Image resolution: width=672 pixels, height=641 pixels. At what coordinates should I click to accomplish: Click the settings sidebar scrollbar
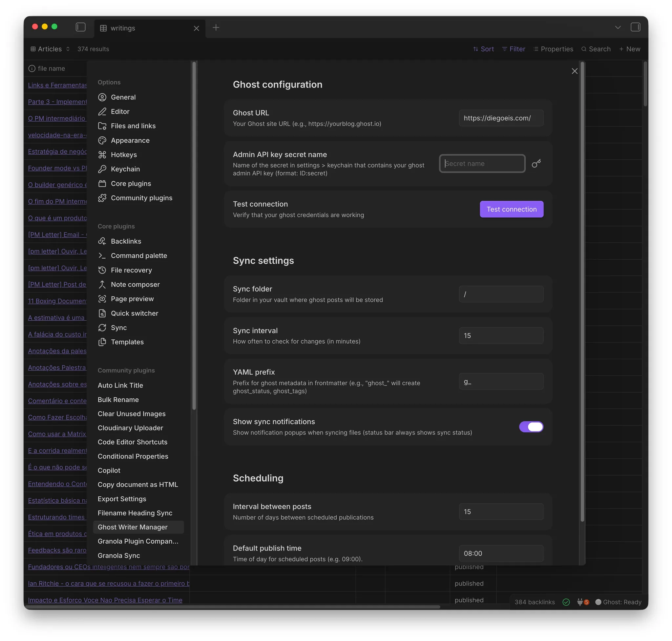pyautogui.click(x=194, y=236)
